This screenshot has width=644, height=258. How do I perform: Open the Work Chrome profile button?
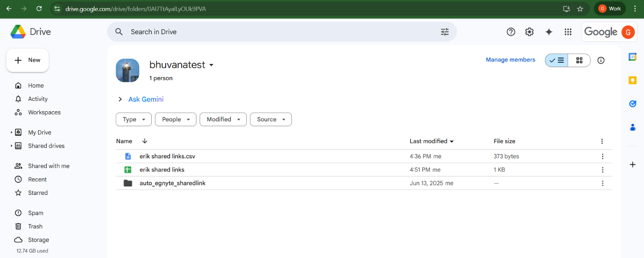point(609,8)
